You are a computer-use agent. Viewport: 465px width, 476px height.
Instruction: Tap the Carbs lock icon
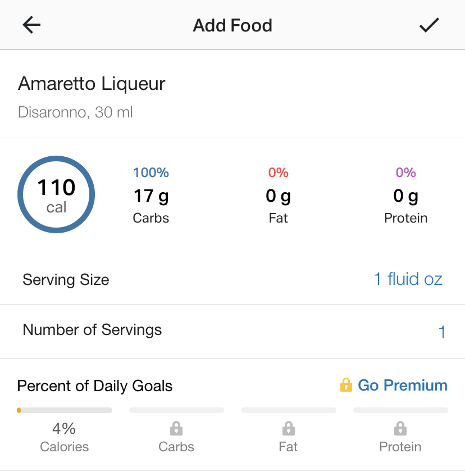(x=176, y=429)
